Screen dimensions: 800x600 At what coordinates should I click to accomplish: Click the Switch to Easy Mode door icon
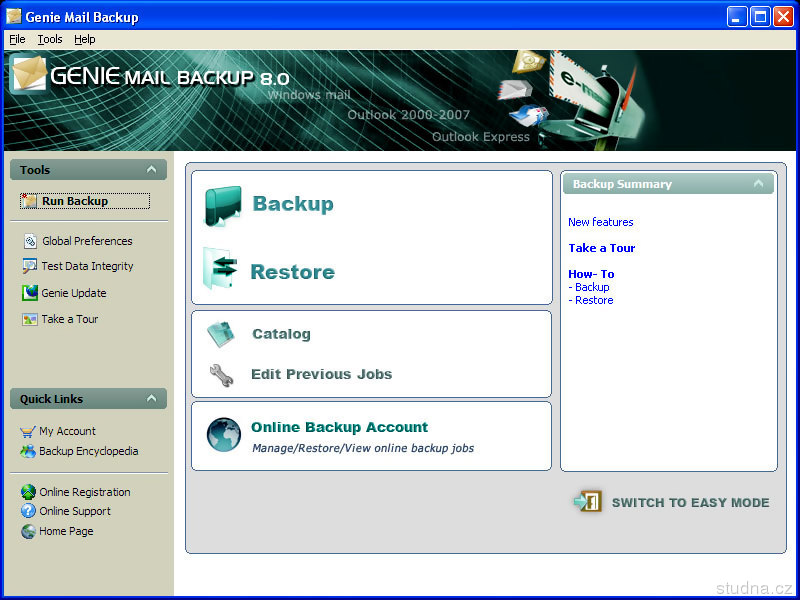587,502
